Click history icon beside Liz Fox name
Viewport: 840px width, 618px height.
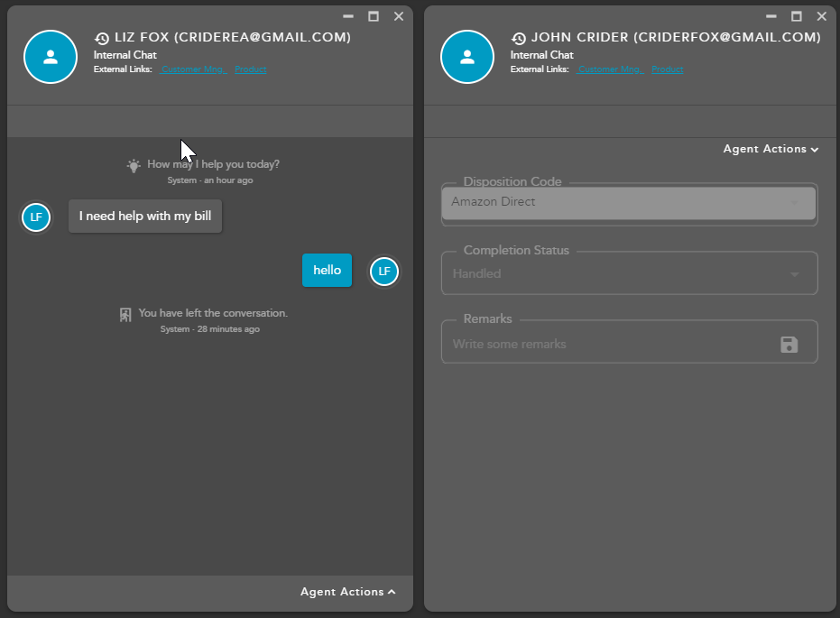(x=102, y=39)
